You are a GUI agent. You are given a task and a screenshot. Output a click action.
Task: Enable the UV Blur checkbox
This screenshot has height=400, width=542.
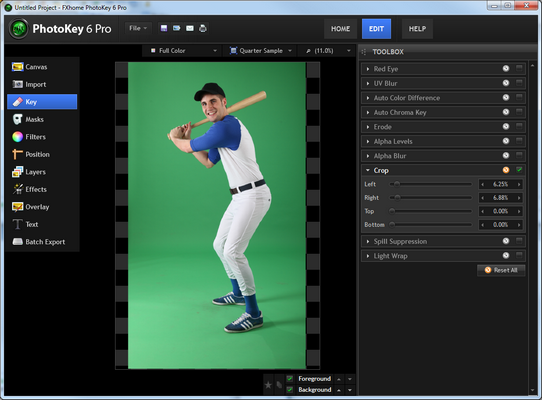click(519, 83)
